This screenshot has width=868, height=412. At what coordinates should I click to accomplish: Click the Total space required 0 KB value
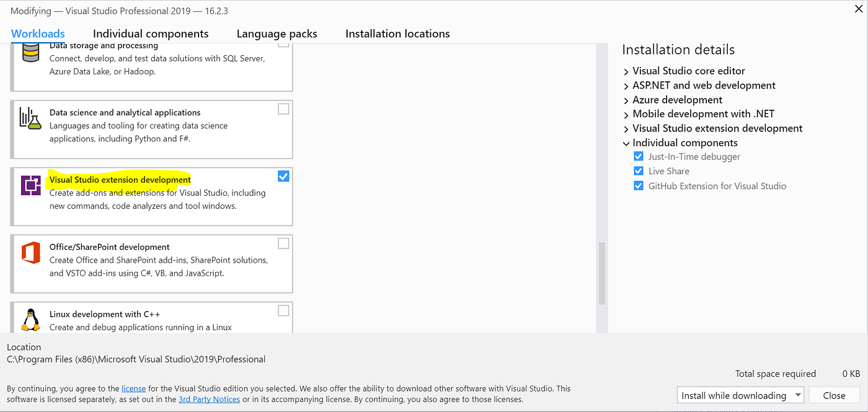point(851,374)
